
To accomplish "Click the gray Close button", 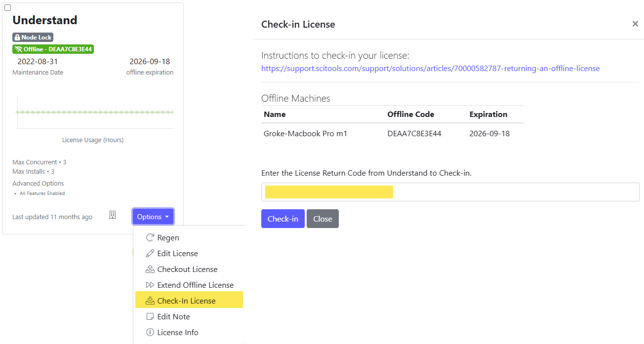I will coord(322,219).
